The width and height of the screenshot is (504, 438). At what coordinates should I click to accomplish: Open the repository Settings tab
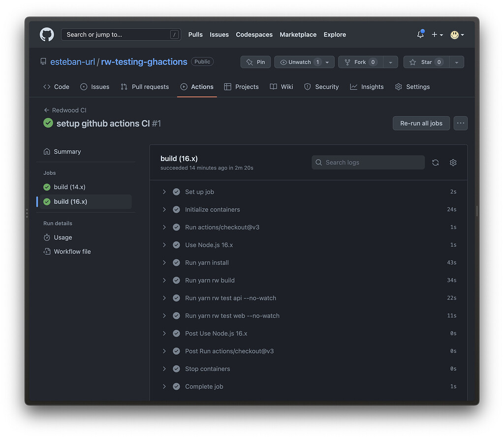[412, 87]
